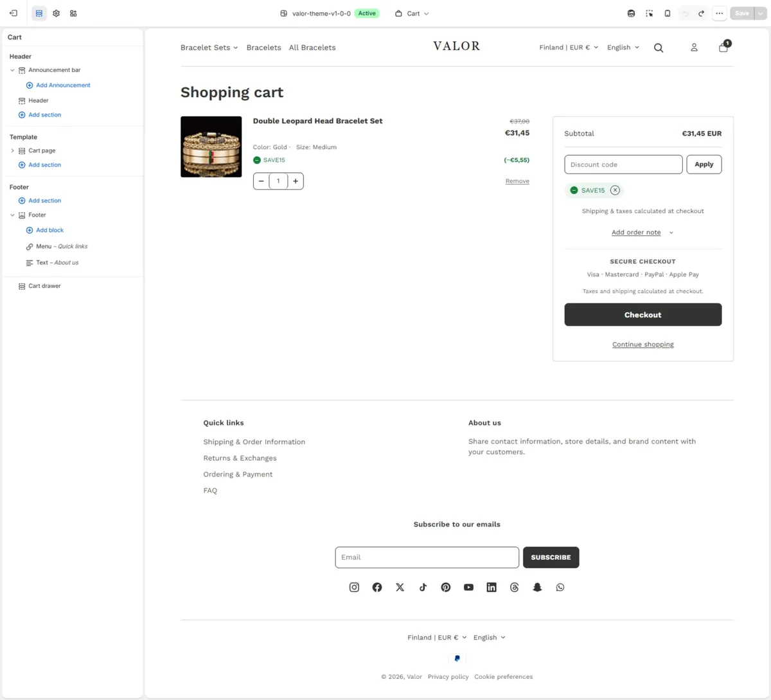
Task: Click Add section under Header group
Action: 40,115
